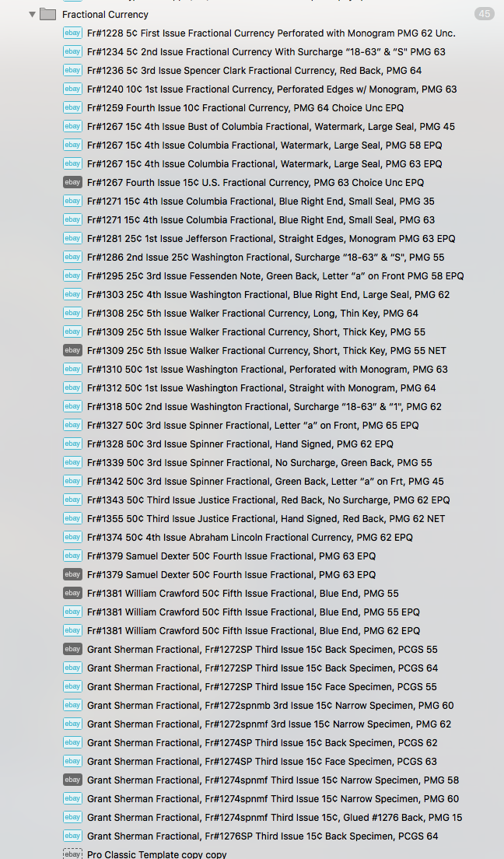The width and height of the screenshot is (504, 859).
Task: Click ebay icon for Fr#1236 Spencer Clark
Action: tap(72, 70)
